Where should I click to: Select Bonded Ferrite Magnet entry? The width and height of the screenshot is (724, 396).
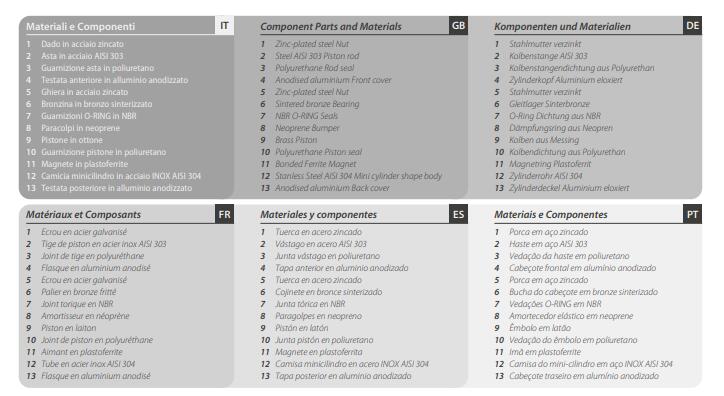point(315,164)
